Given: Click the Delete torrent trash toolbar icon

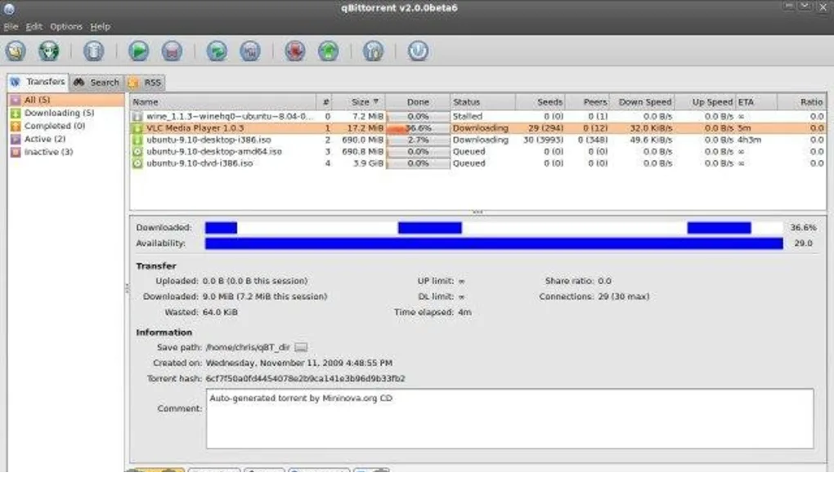Looking at the screenshot, I should 93,51.
